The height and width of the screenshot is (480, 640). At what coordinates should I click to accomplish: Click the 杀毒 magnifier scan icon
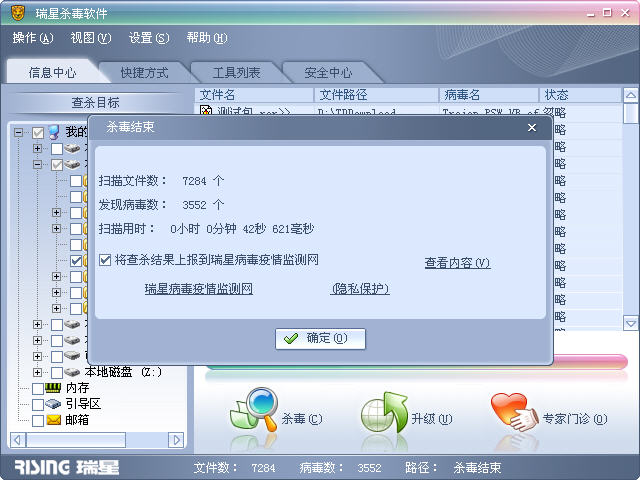(254, 410)
